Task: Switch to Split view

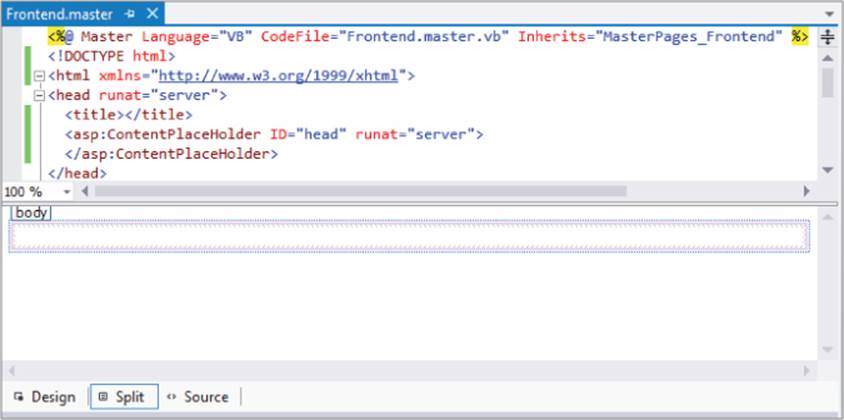Action: click(124, 397)
